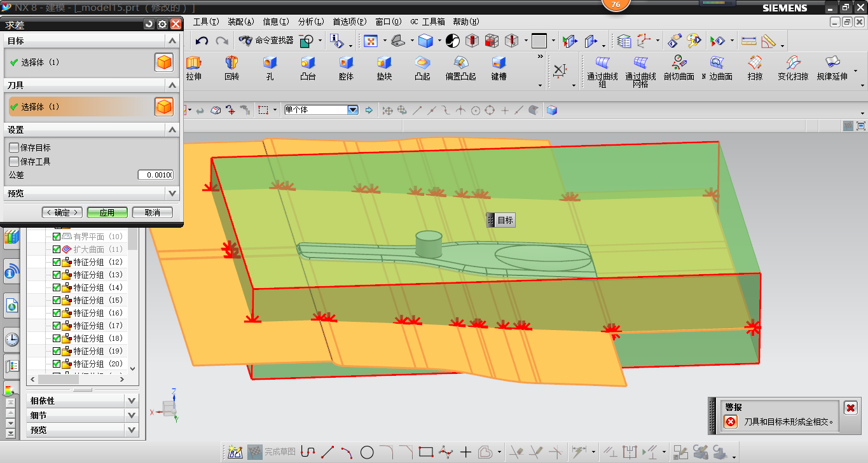Select the 拉伸 extrude tool

(x=193, y=67)
